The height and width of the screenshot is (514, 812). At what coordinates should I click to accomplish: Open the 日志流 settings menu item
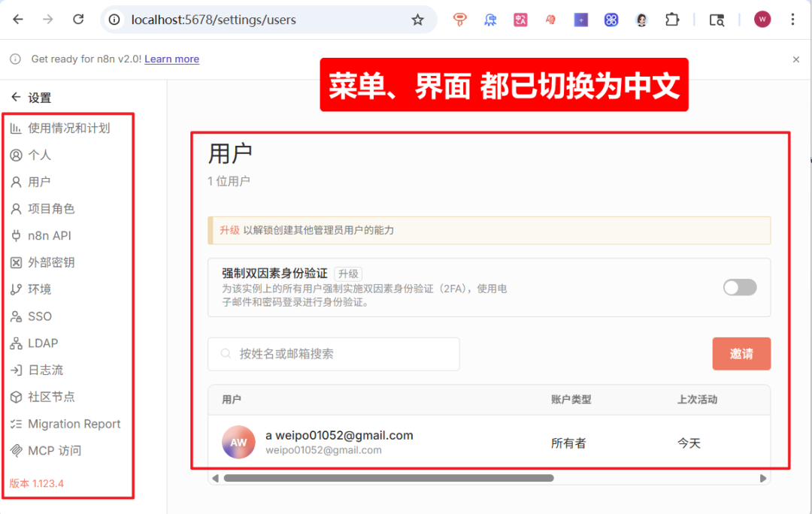(x=46, y=370)
